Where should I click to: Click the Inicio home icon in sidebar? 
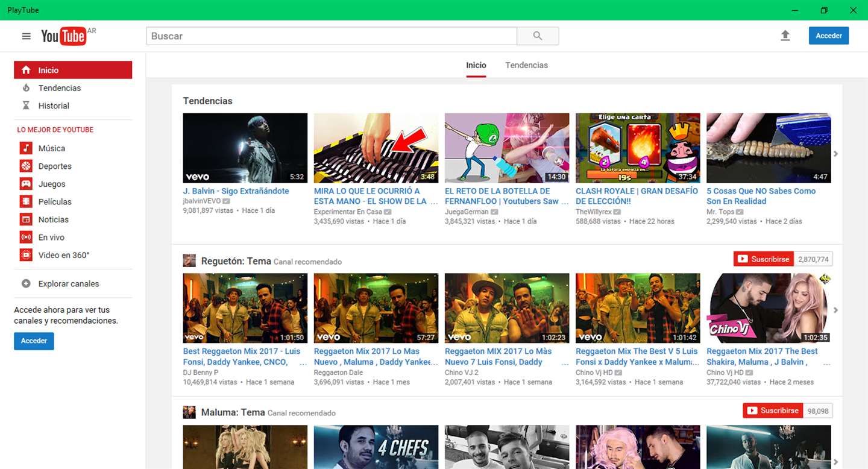(x=26, y=70)
